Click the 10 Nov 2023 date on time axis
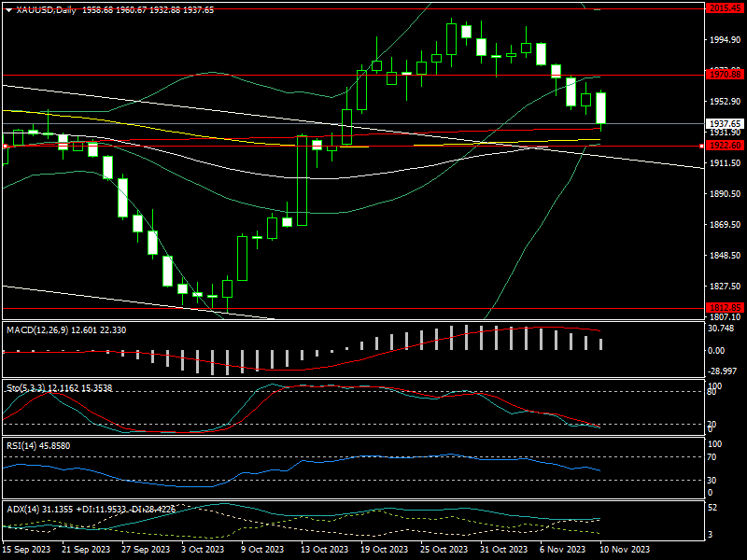 point(624,551)
